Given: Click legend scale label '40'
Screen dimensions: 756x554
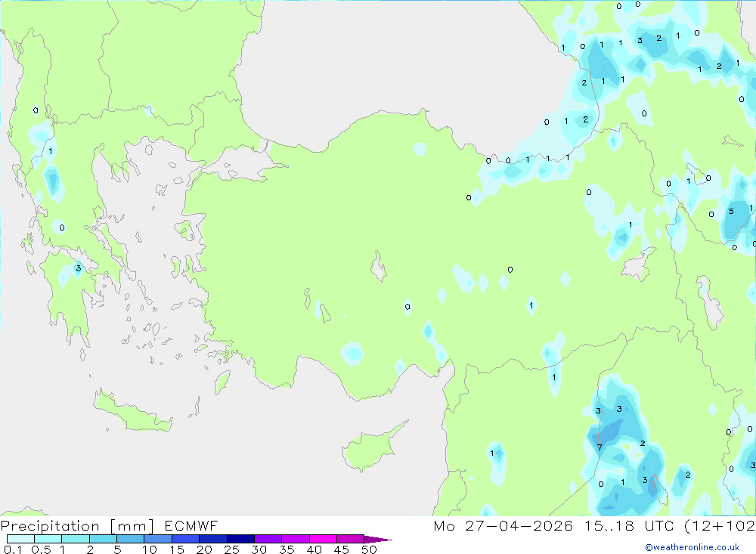Looking at the screenshot, I should [314, 549].
